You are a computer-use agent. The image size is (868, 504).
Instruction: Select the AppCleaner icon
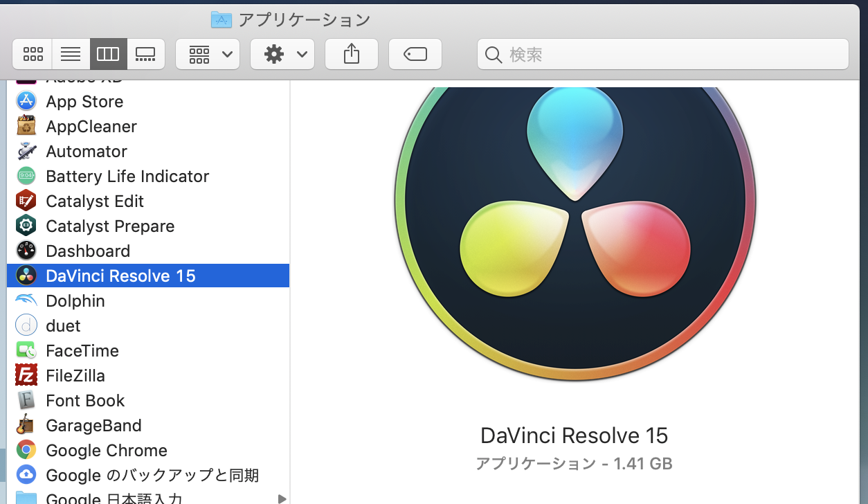26,126
